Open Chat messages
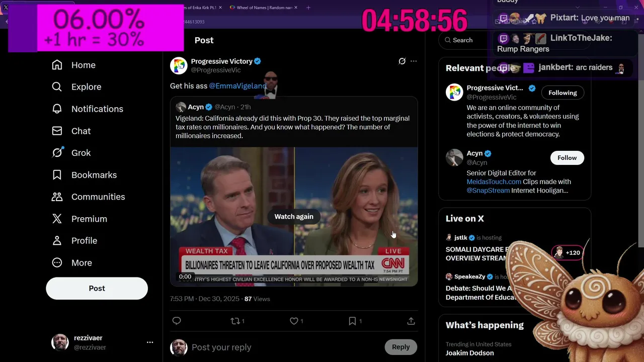Viewport: 644px width, 362px height. pos(71,131)
